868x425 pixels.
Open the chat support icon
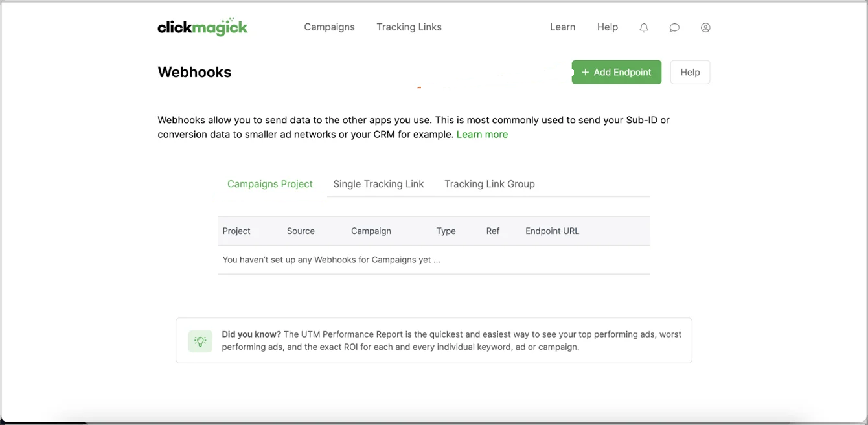(x=674, y=27)
